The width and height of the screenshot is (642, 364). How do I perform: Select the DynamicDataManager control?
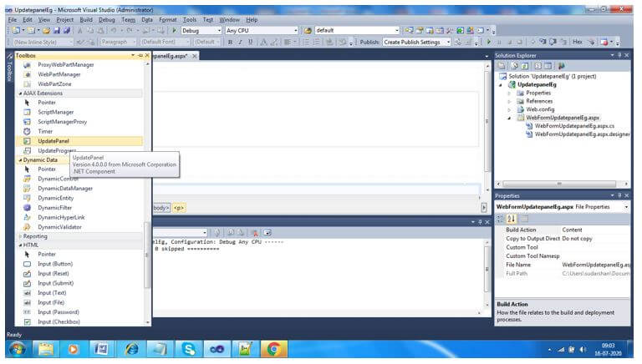click(65, 189)
